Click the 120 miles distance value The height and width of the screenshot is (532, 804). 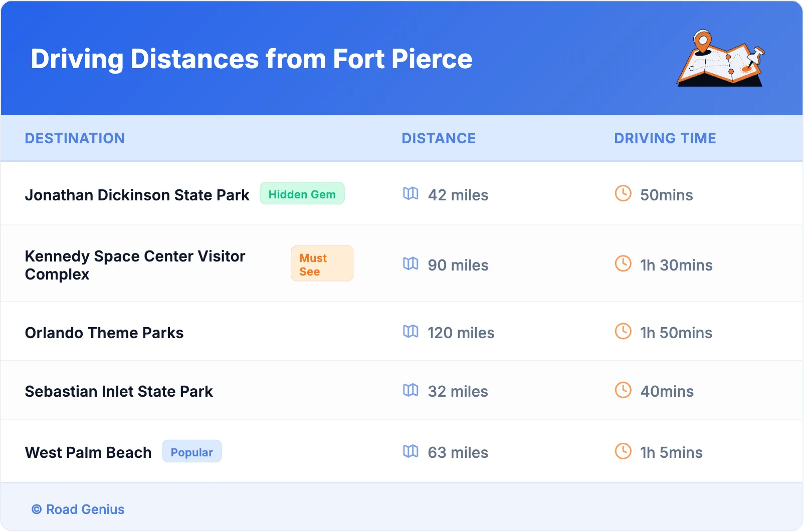coord(461,333)
